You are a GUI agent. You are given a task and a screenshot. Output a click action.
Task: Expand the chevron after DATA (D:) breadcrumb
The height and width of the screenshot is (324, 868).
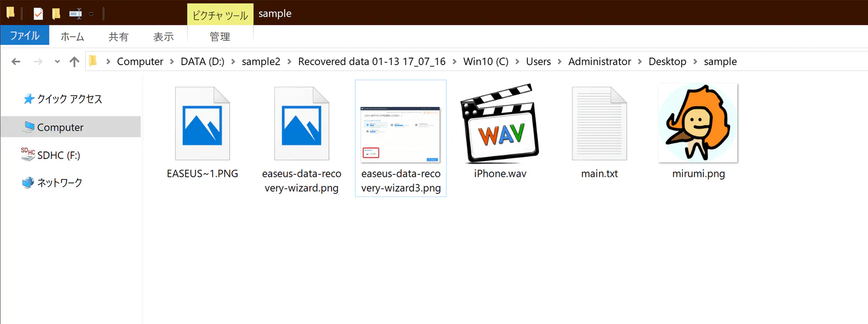tap(233, 62)
